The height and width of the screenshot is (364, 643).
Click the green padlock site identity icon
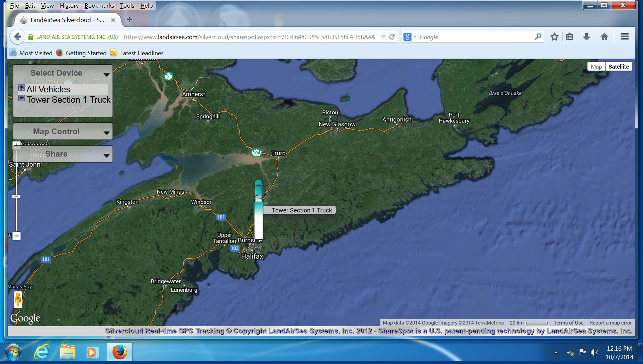pyautogui.click(x=30, y=37)
